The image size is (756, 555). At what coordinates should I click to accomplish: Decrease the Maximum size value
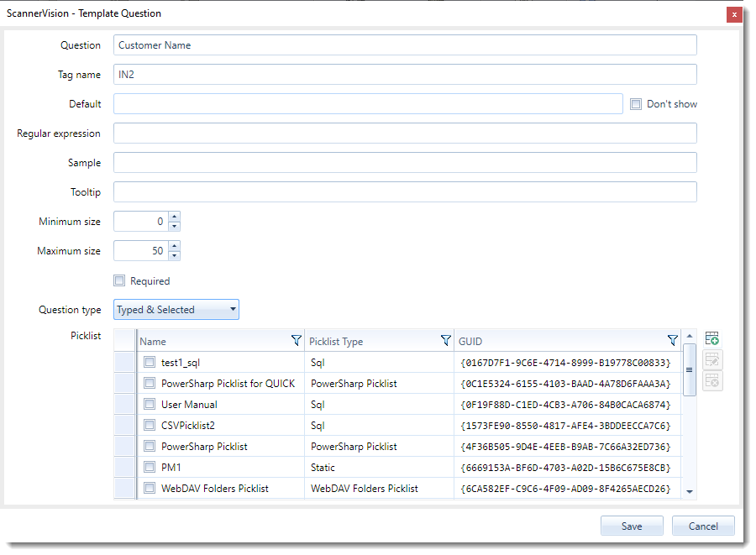pos(174,255)
